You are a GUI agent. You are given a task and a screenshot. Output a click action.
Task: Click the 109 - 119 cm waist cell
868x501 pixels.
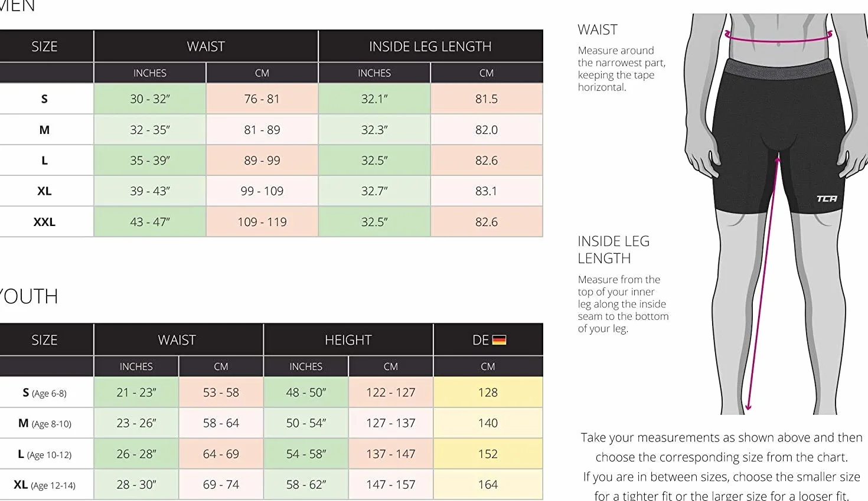click(x=262, y=222)
